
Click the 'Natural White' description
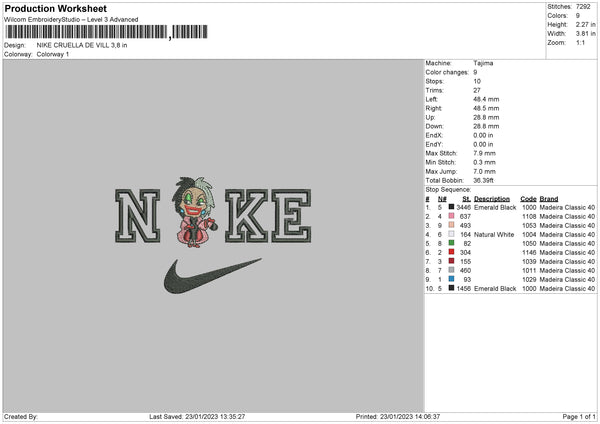click(494, 235)
